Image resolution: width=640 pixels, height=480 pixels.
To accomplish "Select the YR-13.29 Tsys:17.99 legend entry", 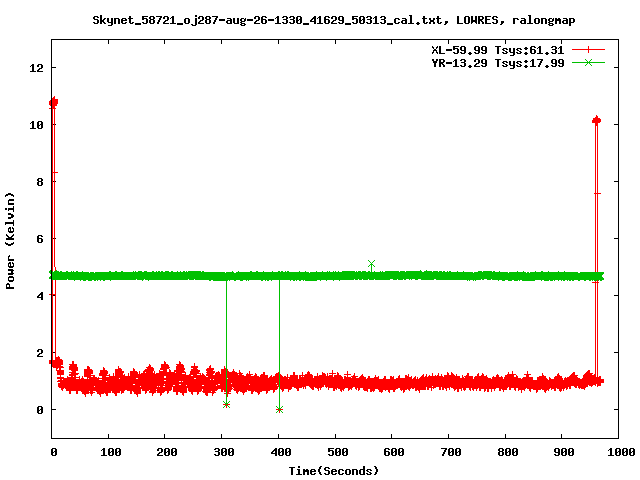I will pyautogui.click(x=498, y=63).
